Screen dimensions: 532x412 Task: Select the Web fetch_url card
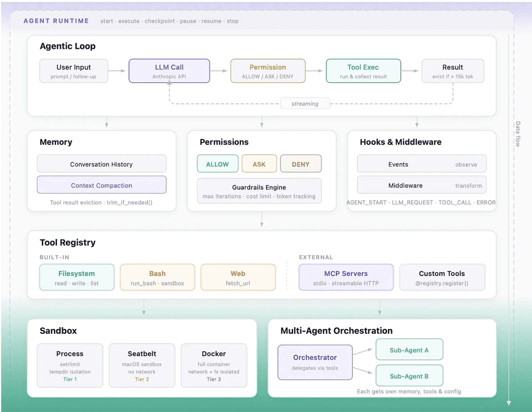[238, 278]
